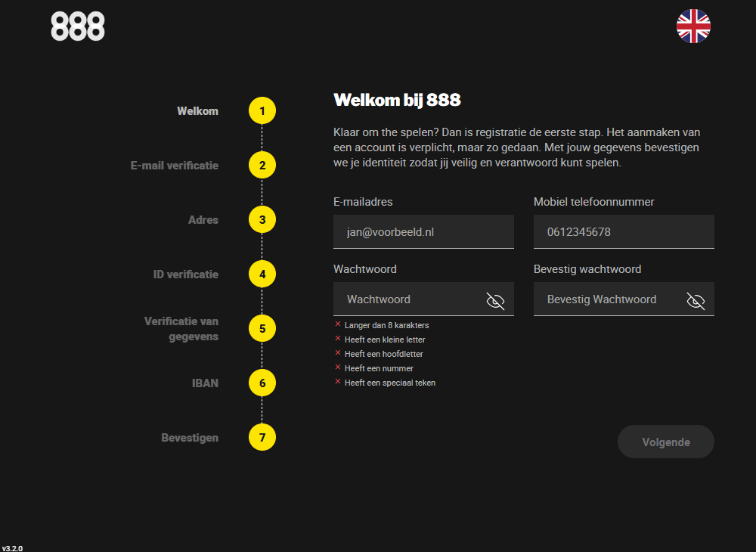The height and width of the screenshot is (552, 756).
Task: Switch language with the UK flag icon
Action: (693, 26)
